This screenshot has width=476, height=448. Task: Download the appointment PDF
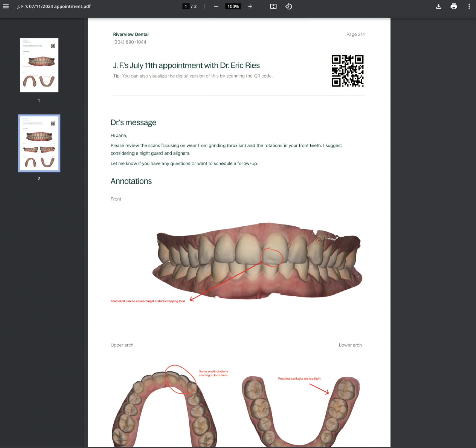[x=439, y=6]
